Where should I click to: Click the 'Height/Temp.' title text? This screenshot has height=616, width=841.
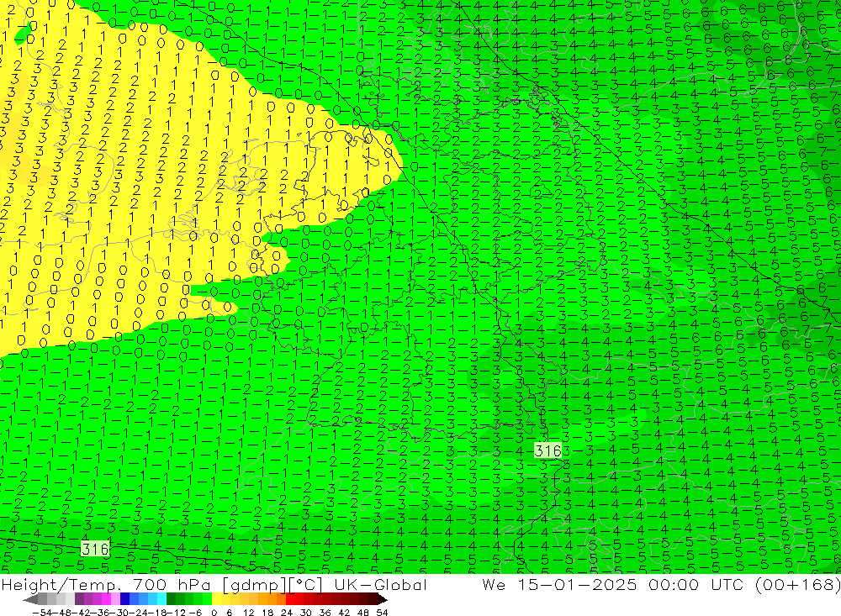pos(61,585)
